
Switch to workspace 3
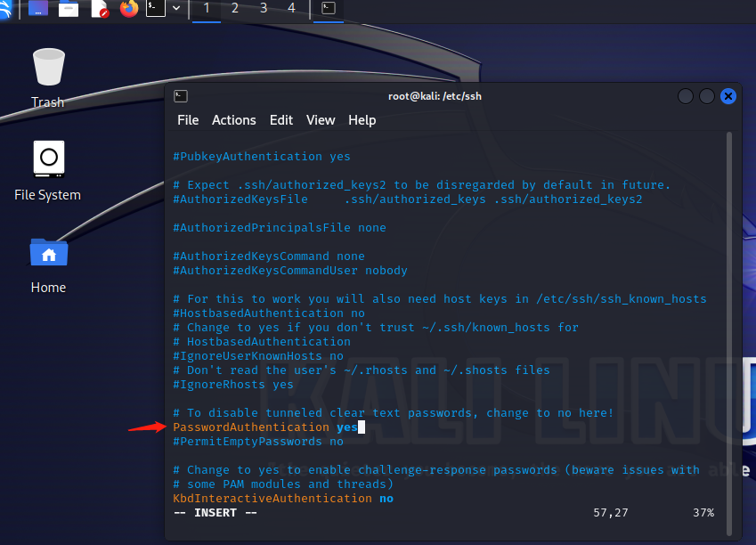[264, 9]
